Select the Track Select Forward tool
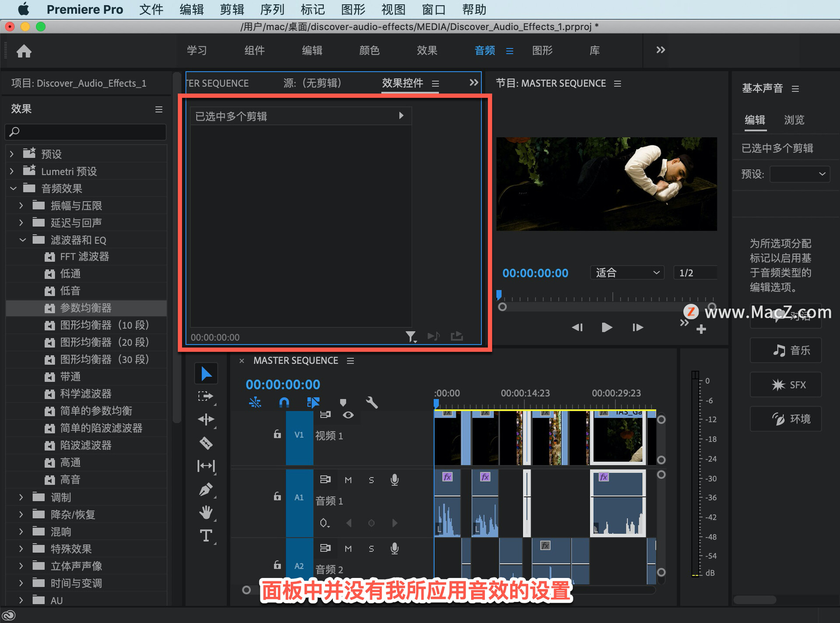Viewport: 840px width, 623px height. click(x=206, y=396)
